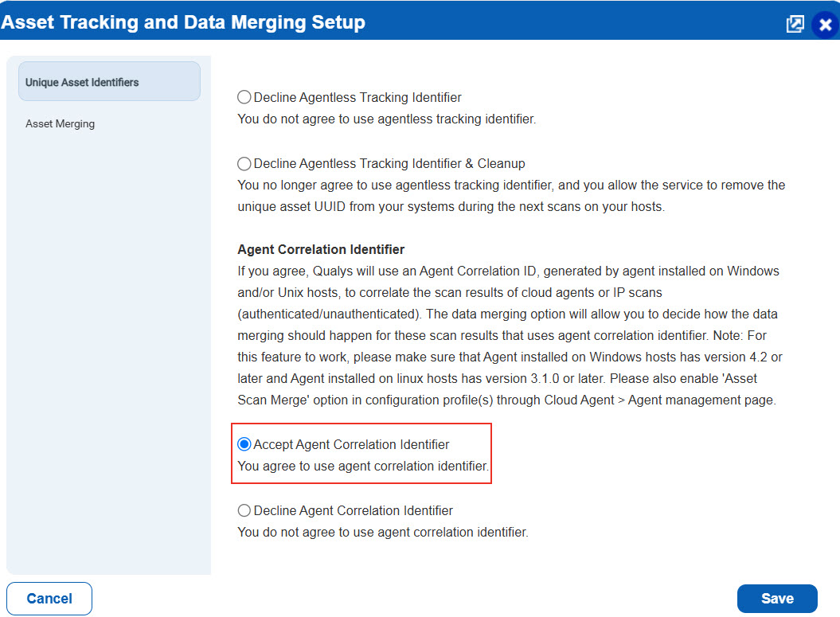Switch to the Asset Merging tab
The height and width of the screenshot is (617, 840).
pos(61,124)
